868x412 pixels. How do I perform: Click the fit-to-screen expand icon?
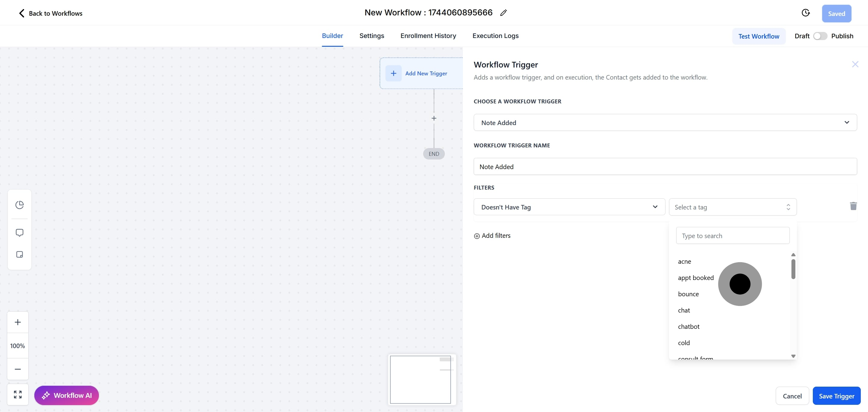click(x=18, y=395)
